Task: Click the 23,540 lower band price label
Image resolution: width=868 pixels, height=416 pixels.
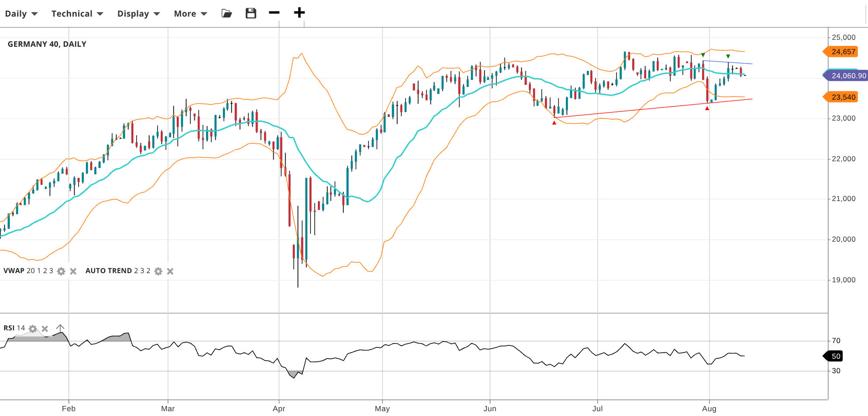Action: (842, 97)
